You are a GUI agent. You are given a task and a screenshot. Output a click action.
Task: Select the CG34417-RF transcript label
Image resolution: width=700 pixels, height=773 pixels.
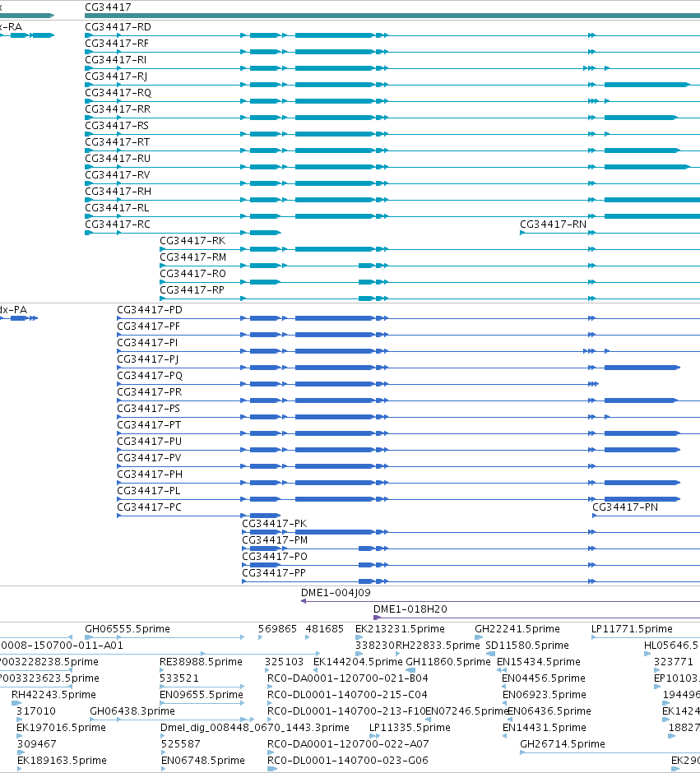pyautogui.click(x=117, y=44)
